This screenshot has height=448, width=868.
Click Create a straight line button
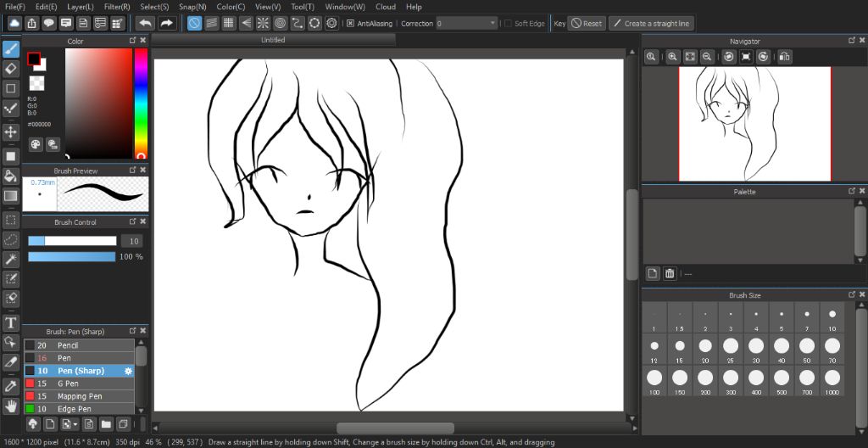(x=651, y=23)
